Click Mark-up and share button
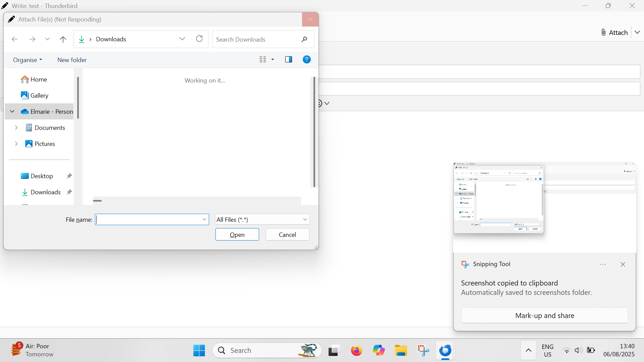The height and width of the screenshot is (362, 644). [544, 315]
